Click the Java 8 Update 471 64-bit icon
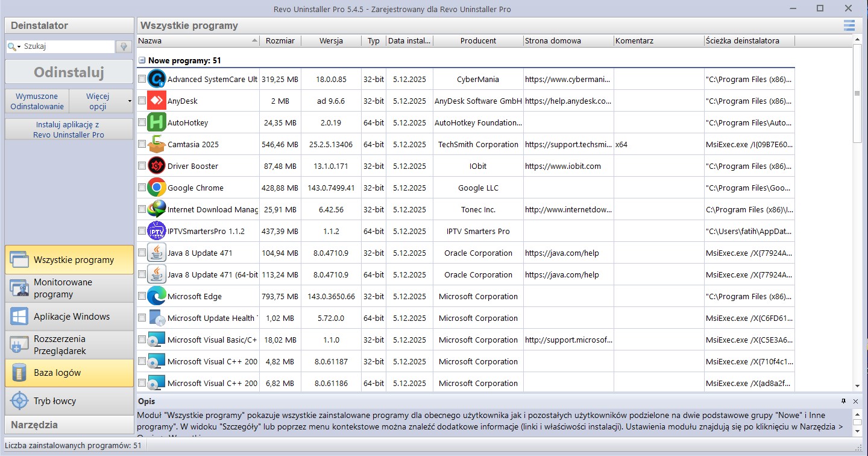The image size is (868, 456). point(157,274)
